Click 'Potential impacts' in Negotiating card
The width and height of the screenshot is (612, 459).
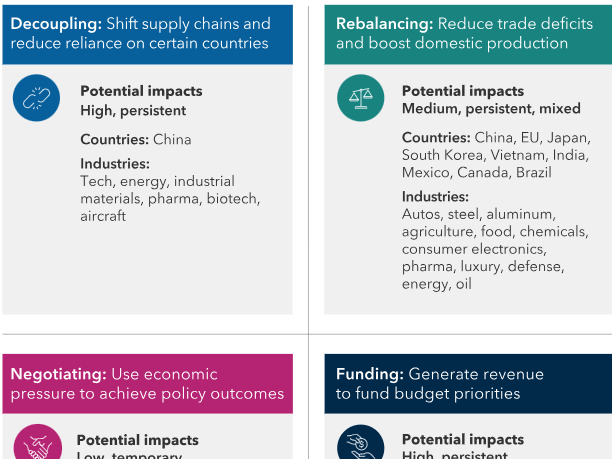coord(138,440)
